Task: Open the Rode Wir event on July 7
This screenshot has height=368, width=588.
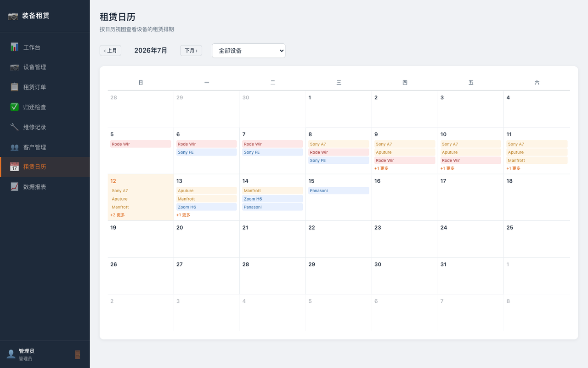Action: tap(272, 144)
